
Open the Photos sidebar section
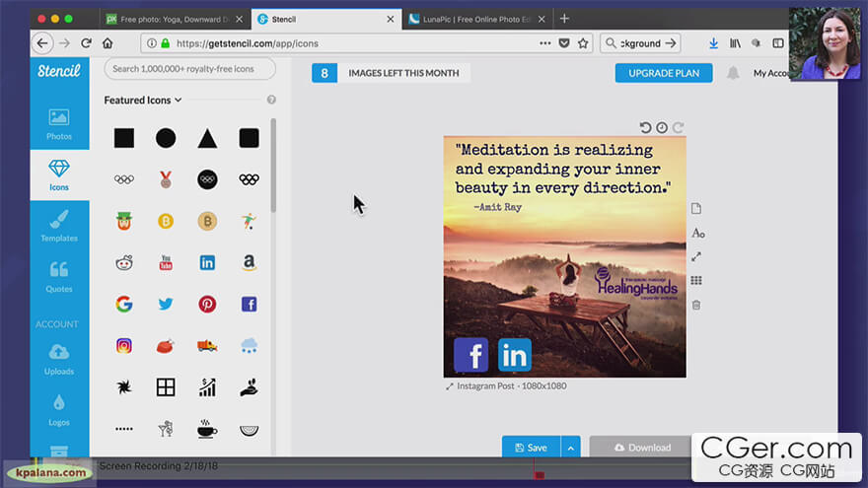coord(58,124)
